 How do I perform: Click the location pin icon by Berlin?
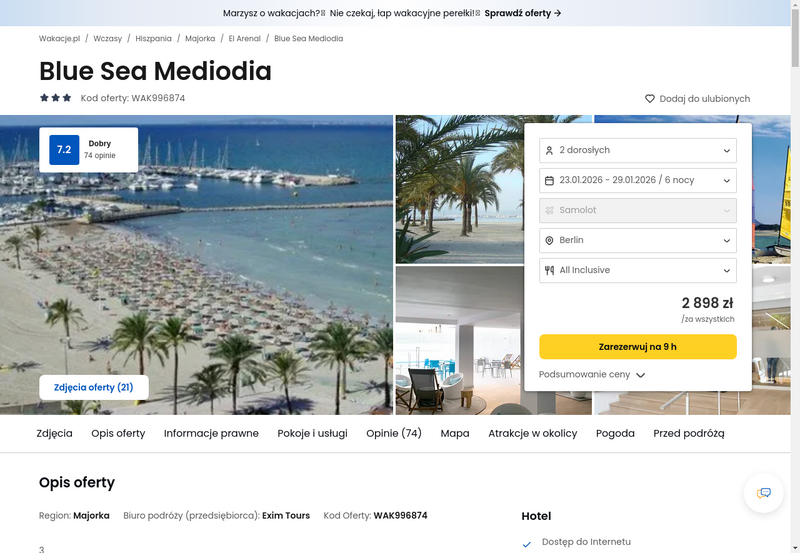pos(549,241)
